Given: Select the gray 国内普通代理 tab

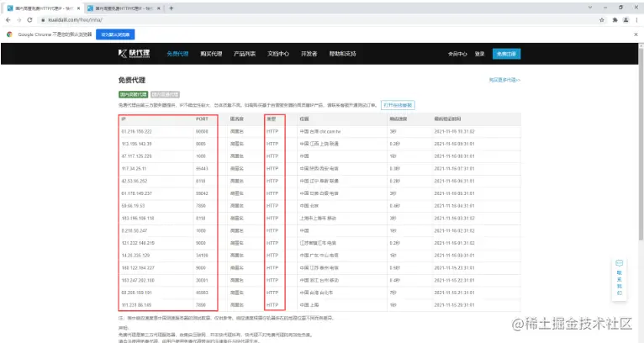Looking at the screenshot, I should tap(165, 94).
